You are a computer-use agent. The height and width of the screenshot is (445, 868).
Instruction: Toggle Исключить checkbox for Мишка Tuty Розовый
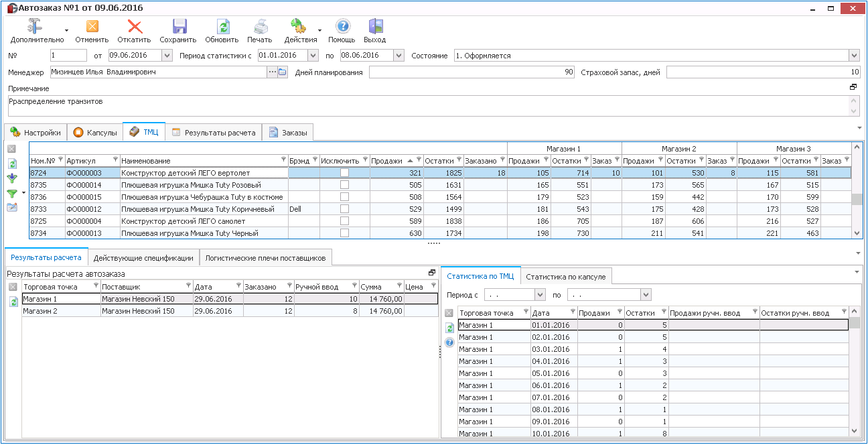(x=344, y=185)
